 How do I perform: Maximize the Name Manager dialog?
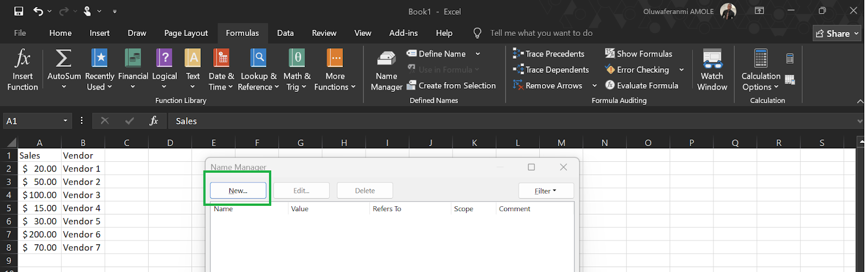(x=531, y=167)
